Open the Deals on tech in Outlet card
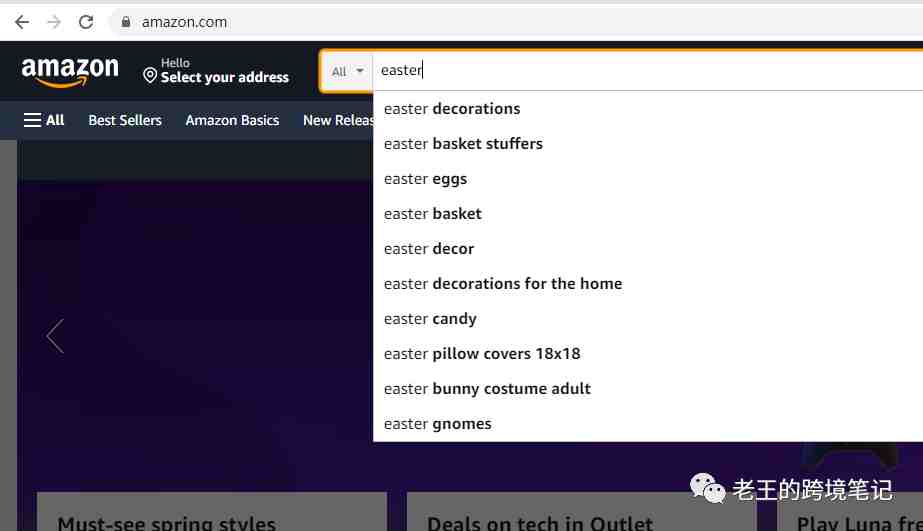This screenshot has width=923, height=531. click(x=582, y=512)
